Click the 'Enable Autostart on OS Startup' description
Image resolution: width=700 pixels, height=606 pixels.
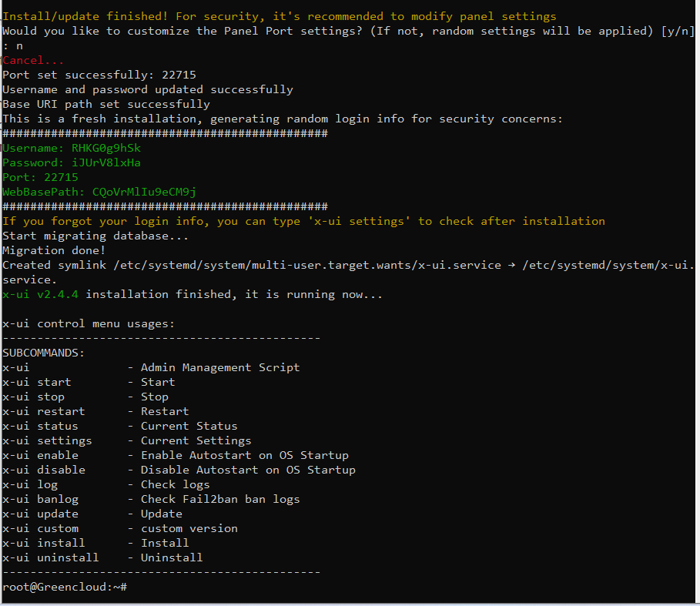click(x=245, y=456)
